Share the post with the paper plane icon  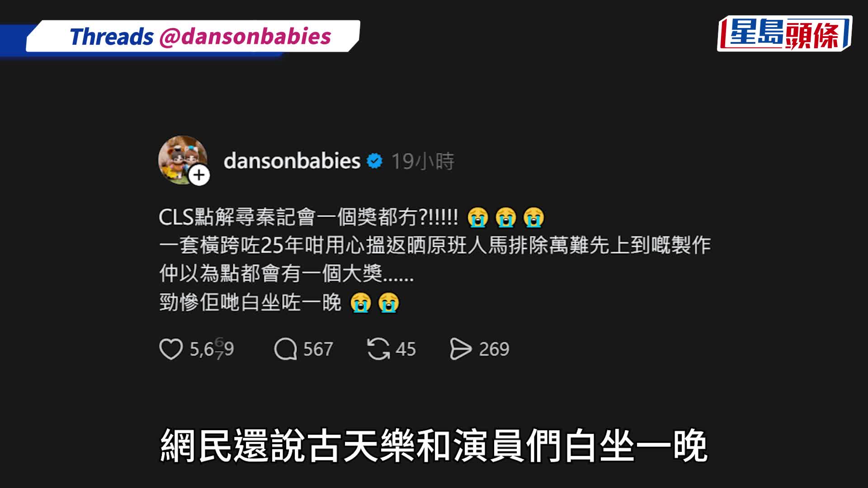tap(461, 349)
